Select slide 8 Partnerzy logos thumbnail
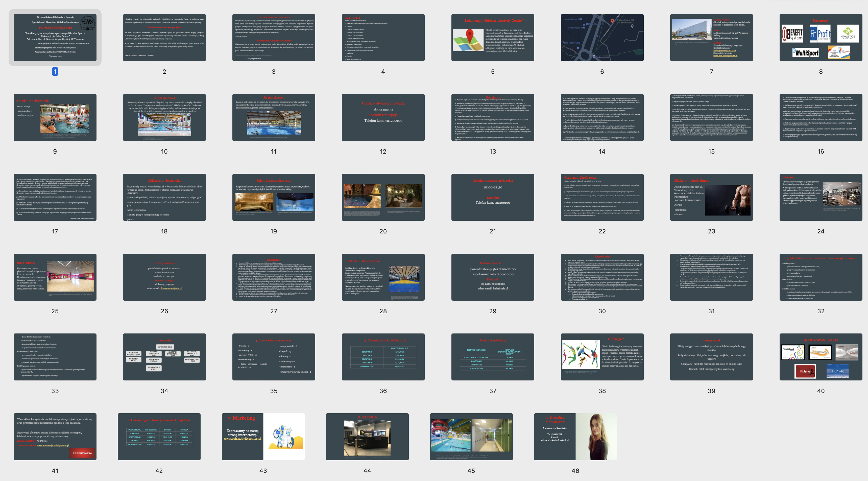 click(x=821, y=37)
